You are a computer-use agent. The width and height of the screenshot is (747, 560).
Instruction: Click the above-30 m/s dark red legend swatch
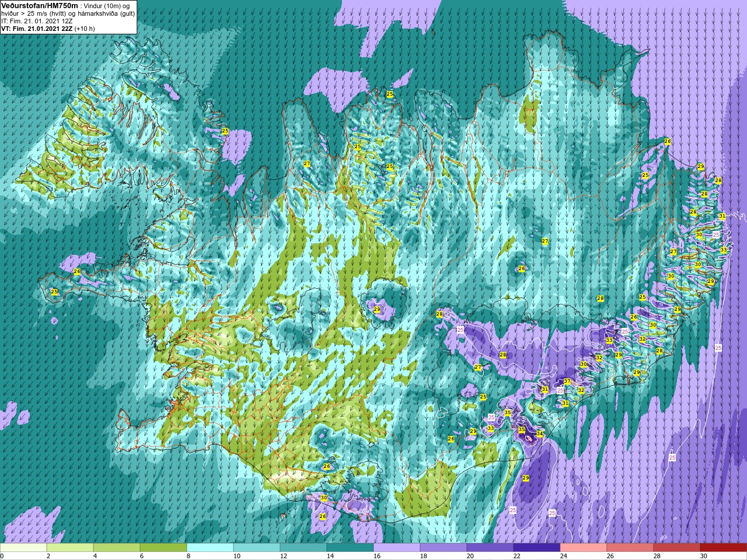pos(724,548)
